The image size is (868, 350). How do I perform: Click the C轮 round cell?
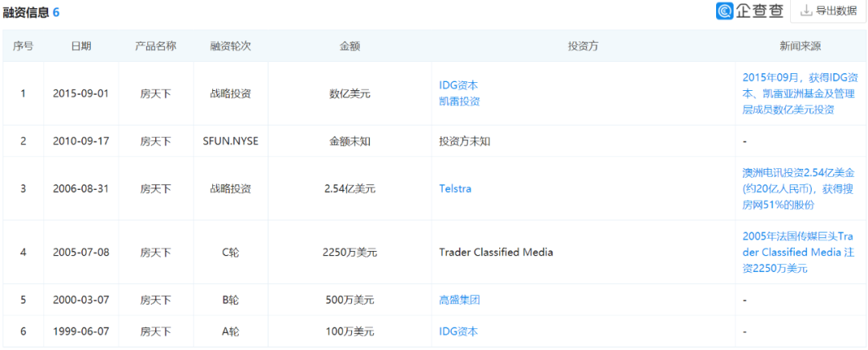231,252
